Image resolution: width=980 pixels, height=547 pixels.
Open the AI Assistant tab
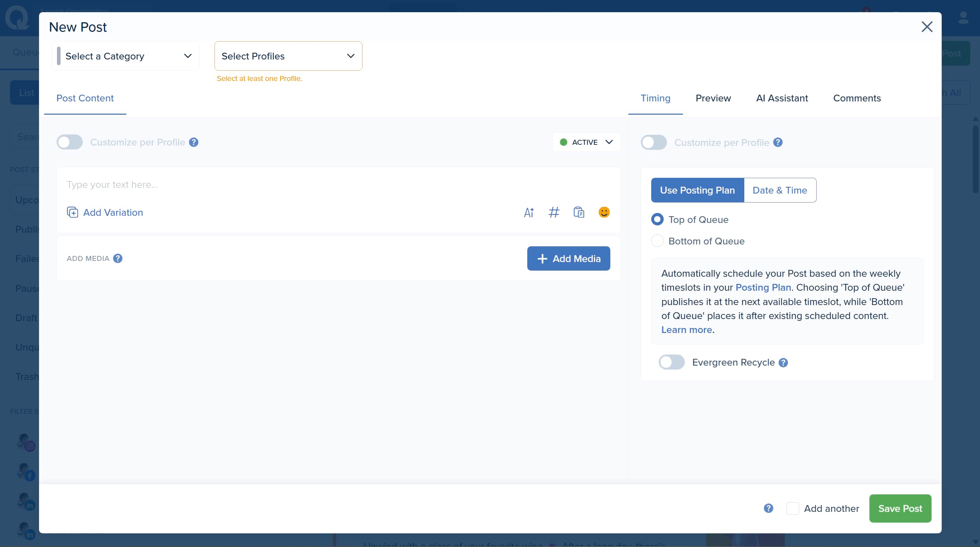click(x=782, y=98)
